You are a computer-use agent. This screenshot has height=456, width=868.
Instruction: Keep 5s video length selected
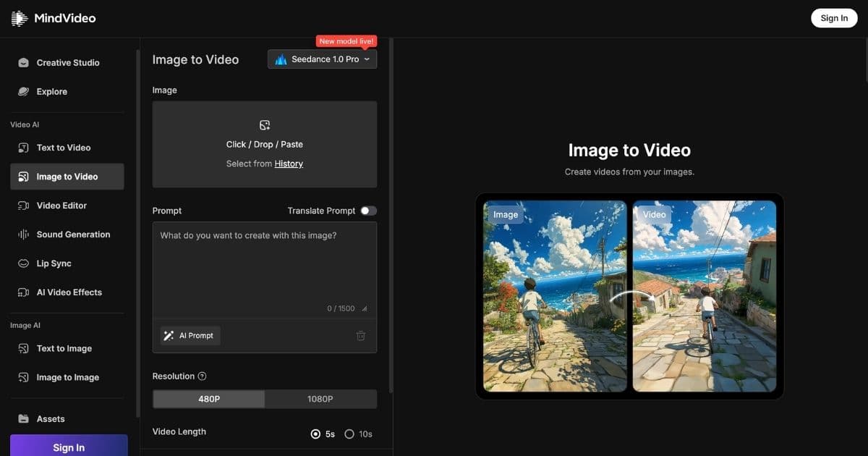(x=316, y=434)
